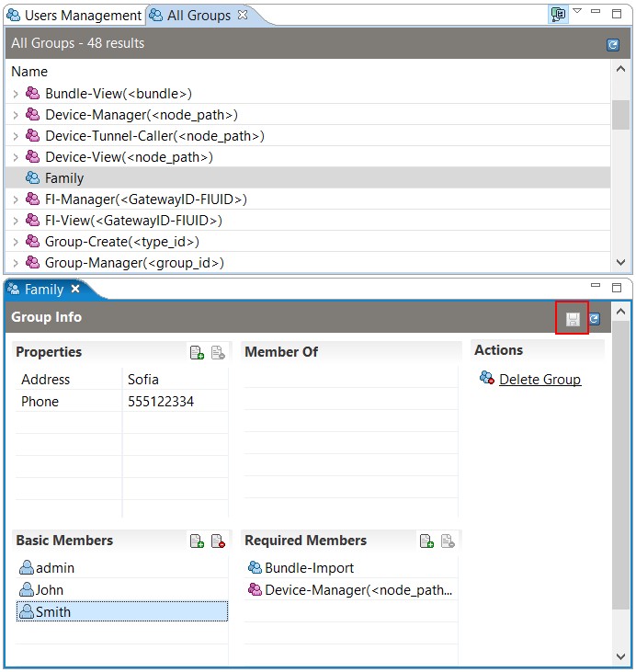The height and width of the screenshot is (672, 636).
Task: Click the Save icon in Group Info header
Action: 573,319
